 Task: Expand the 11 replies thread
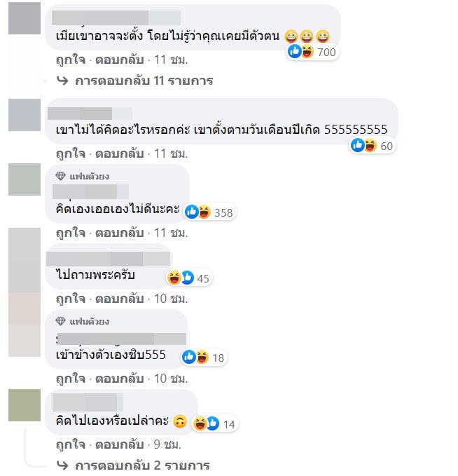(135, 81)
